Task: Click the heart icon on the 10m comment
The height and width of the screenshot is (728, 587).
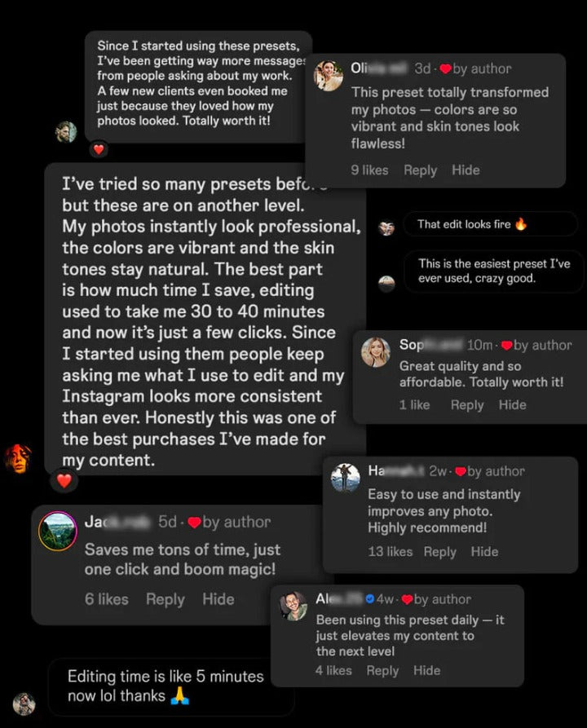Action: pos(506,345)
